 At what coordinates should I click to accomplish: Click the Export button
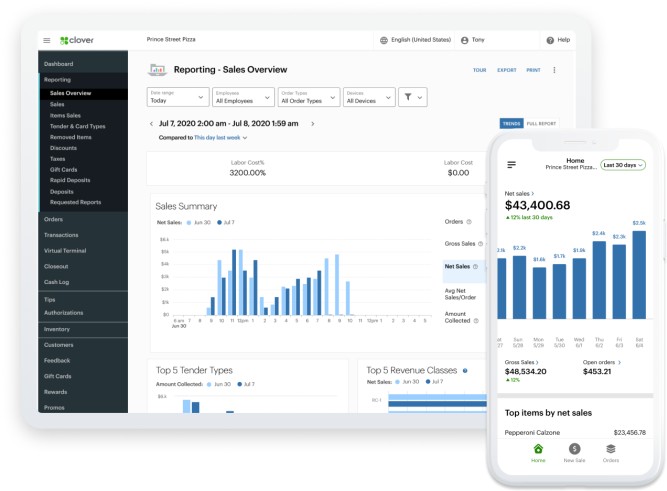click(507, 70)
